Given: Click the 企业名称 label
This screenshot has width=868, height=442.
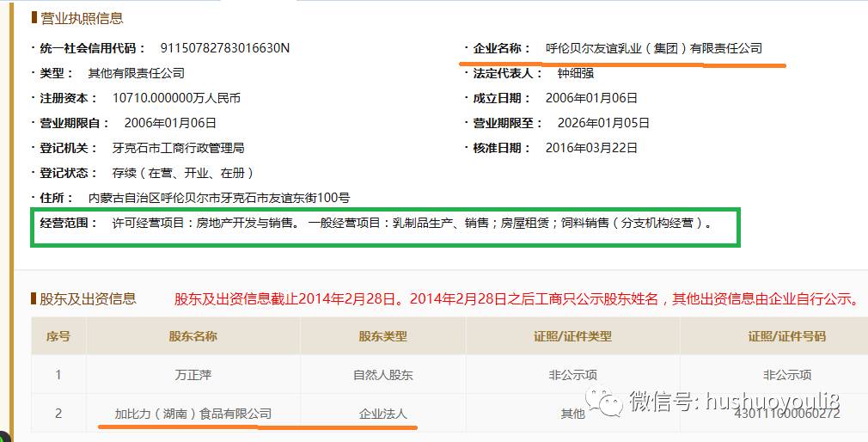Looking at the screenshot, I should coord(501,48).
